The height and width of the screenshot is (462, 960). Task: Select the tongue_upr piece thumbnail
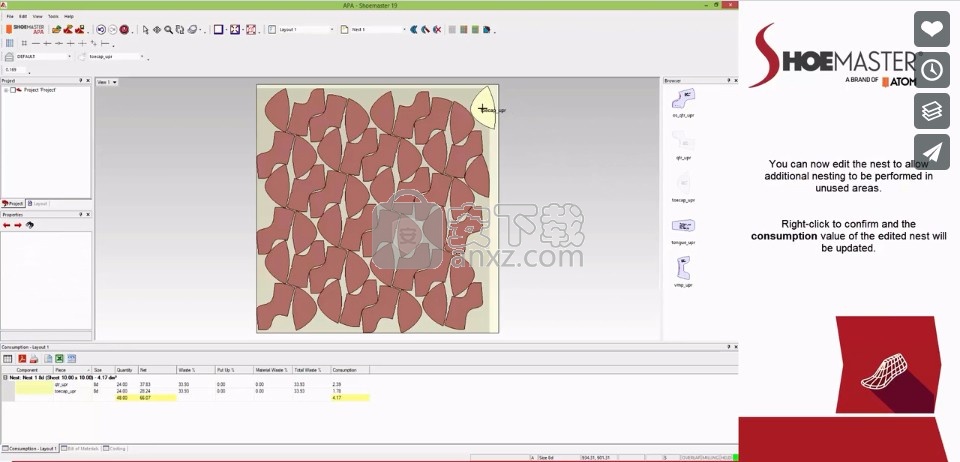683,226
